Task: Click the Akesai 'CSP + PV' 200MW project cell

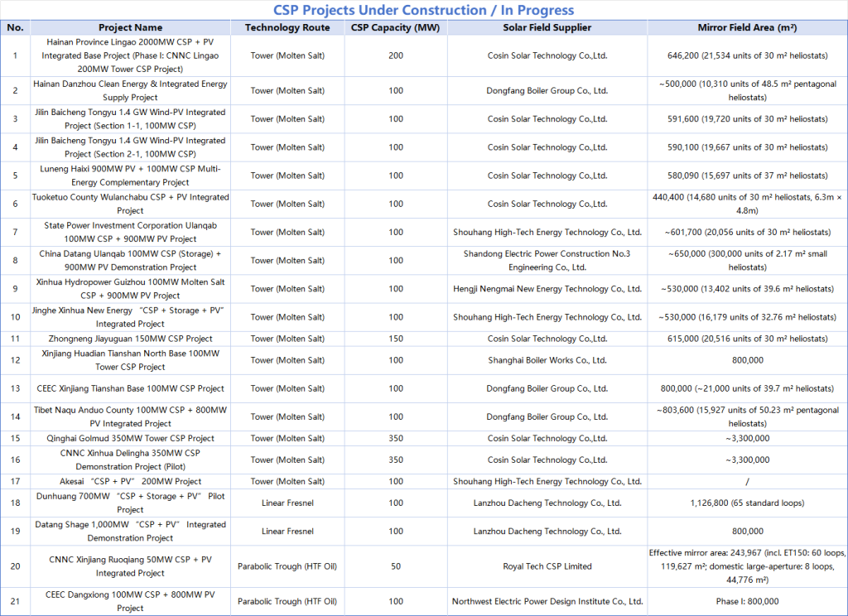Action: (x=130, y=481)
